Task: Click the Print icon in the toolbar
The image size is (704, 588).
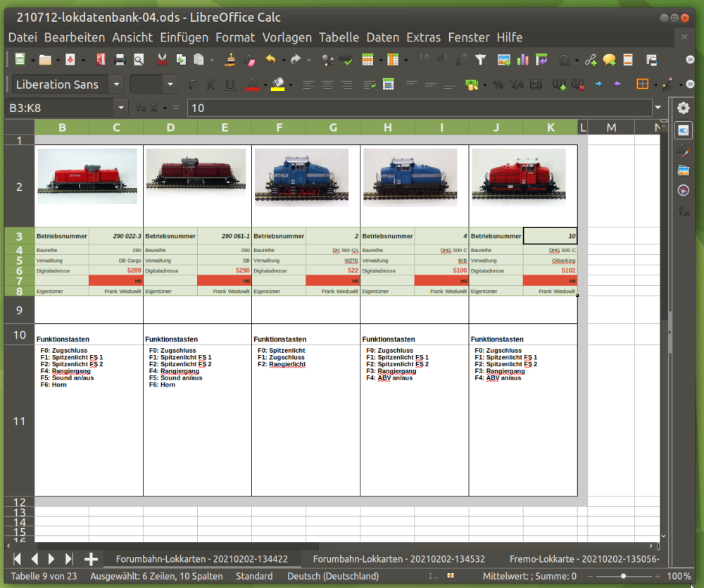Action: [120, 60]
